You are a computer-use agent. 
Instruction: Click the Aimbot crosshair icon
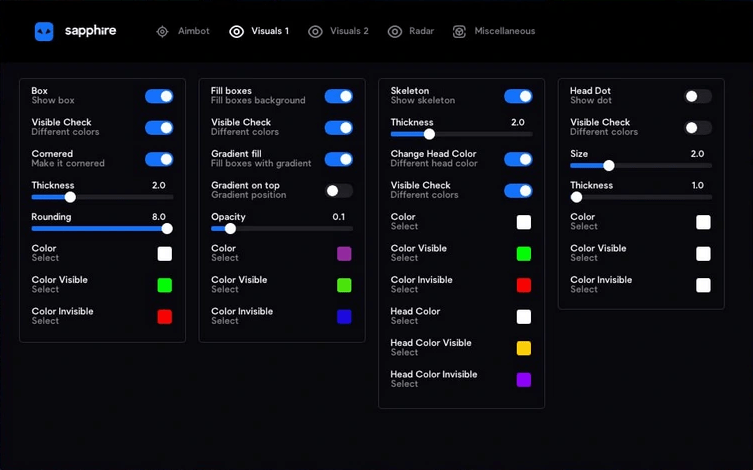coord(162,32)
